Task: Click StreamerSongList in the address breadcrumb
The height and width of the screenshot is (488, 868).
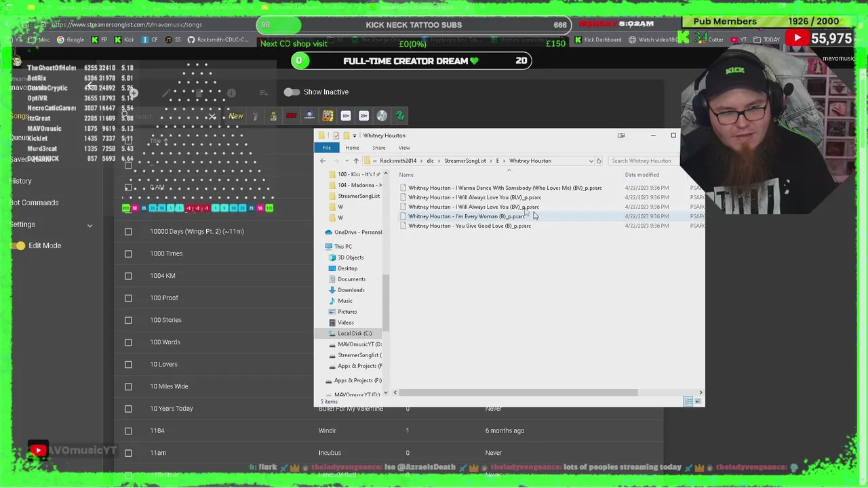Action: (x=465, y=161)
